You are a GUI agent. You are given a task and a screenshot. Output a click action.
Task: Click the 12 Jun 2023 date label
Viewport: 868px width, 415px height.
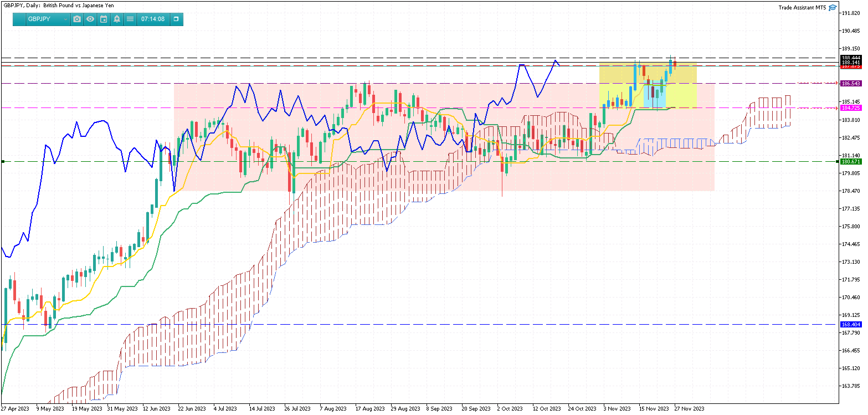[x=157, y=409]
